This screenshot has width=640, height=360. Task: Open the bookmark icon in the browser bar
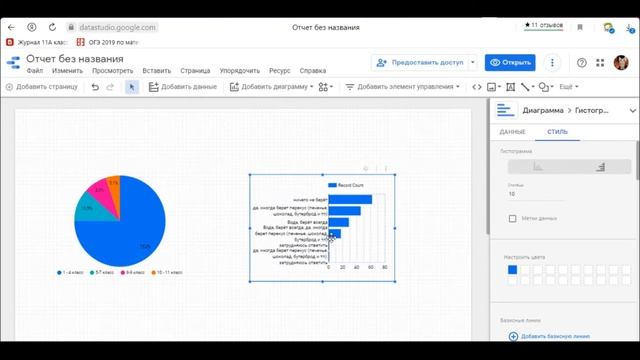pyautogui.click(x=580, y=27)
